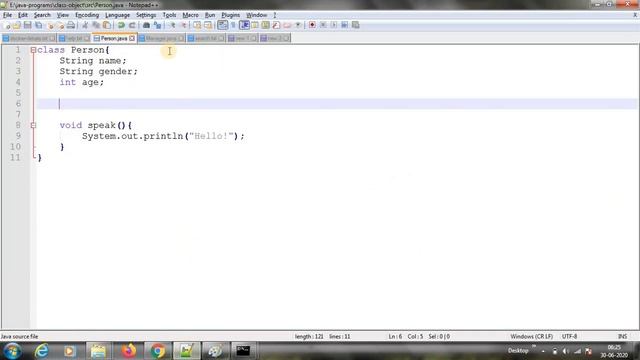
Task: Toggle the file Monitoring eye icon
Action: point(298,25)
